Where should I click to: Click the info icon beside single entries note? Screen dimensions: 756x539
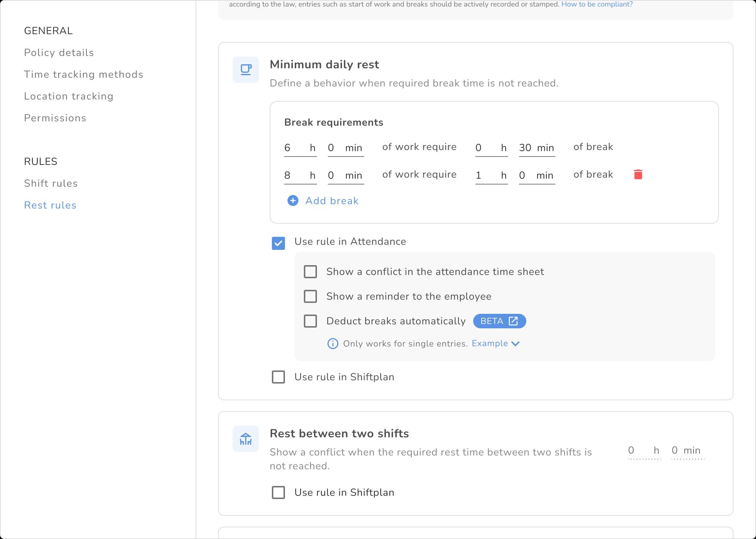click(333, 344)
